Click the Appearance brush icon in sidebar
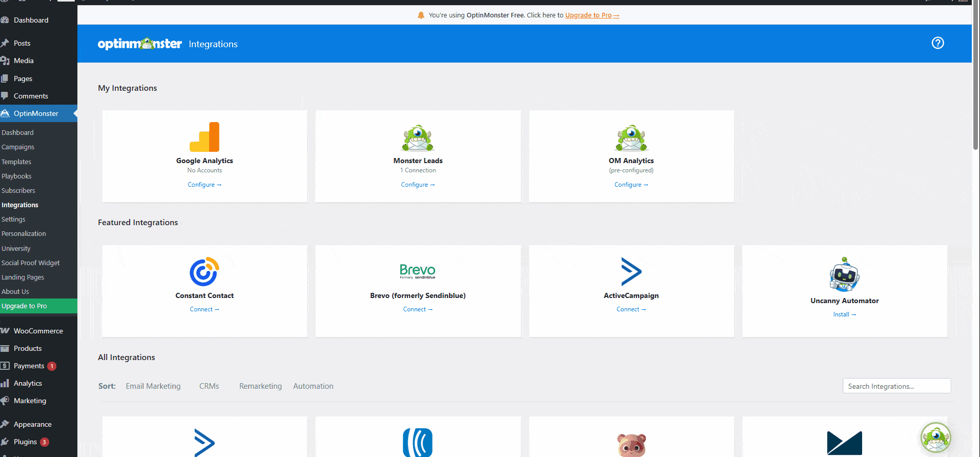Screen dimensions: 980x457 (x=5, y=424)
